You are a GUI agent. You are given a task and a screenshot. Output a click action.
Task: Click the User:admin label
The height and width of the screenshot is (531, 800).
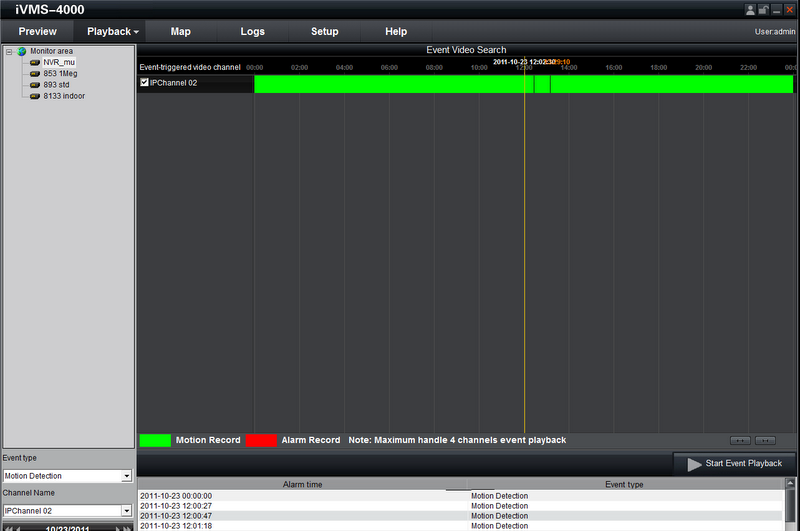(775, 32)
